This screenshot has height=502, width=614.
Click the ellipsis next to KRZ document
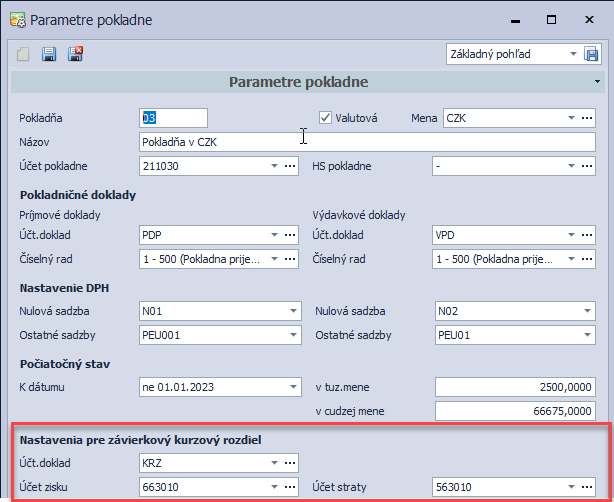290,462
